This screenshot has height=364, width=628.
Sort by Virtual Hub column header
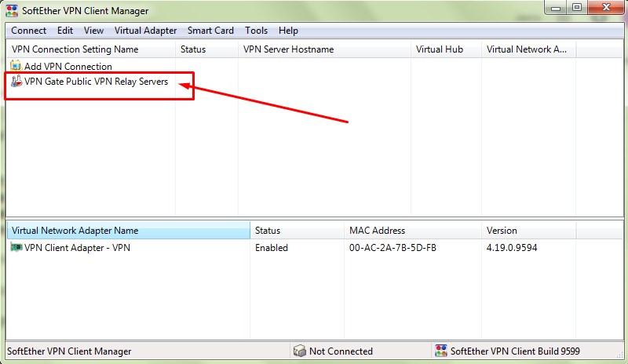click(x=446, y=49)
